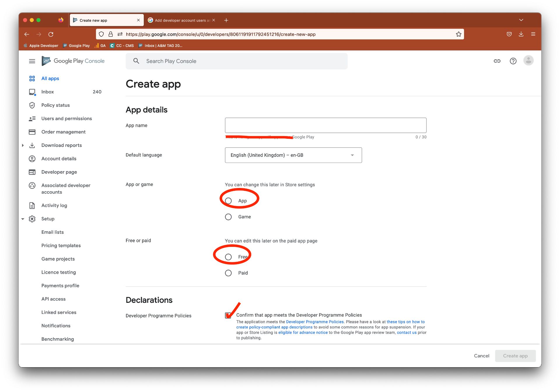560x392 pixels.
Task: Bookmark page with the star icon
Action: 459,34
